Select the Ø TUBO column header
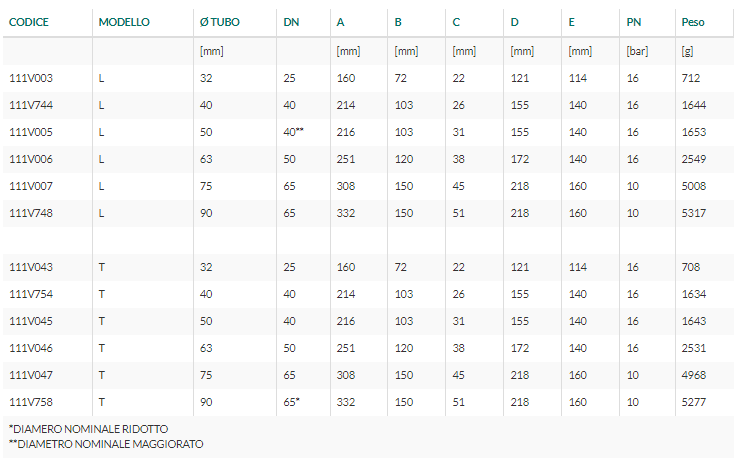737x460 pixels. pyautogui.click(x=220, y=22)
